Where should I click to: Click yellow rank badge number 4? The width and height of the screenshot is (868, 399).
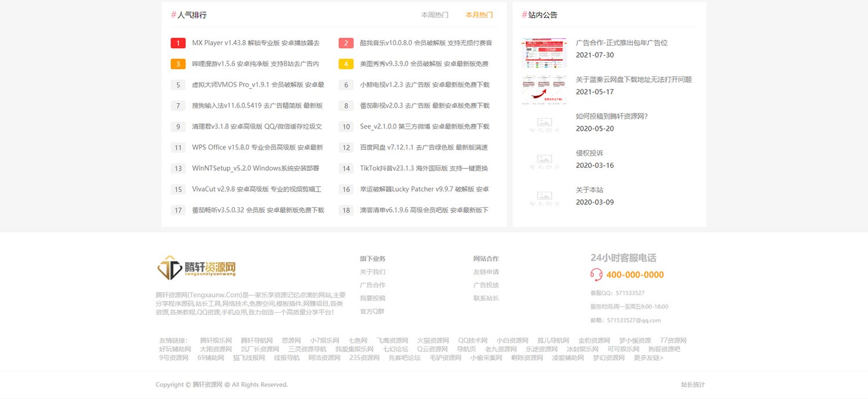point(346,64)
